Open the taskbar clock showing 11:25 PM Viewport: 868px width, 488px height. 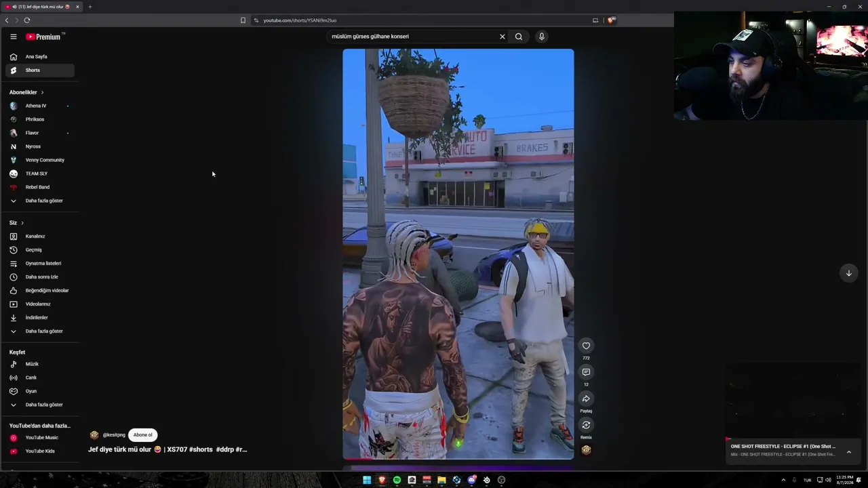point(844,480)
